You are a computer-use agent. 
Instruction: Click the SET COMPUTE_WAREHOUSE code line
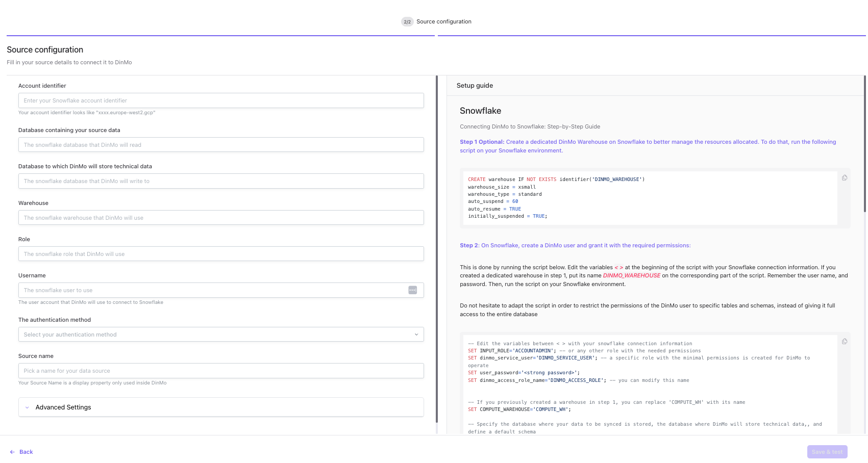(519, 409)
